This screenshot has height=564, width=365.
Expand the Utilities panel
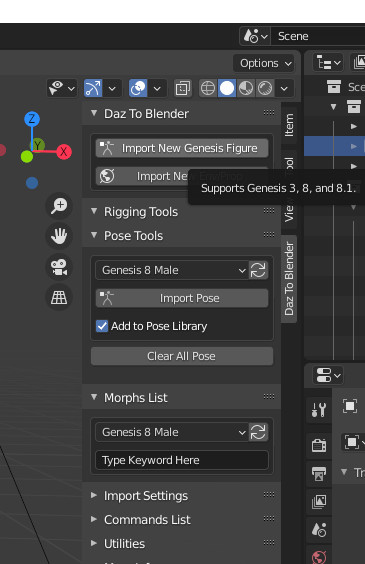(94, 543)
